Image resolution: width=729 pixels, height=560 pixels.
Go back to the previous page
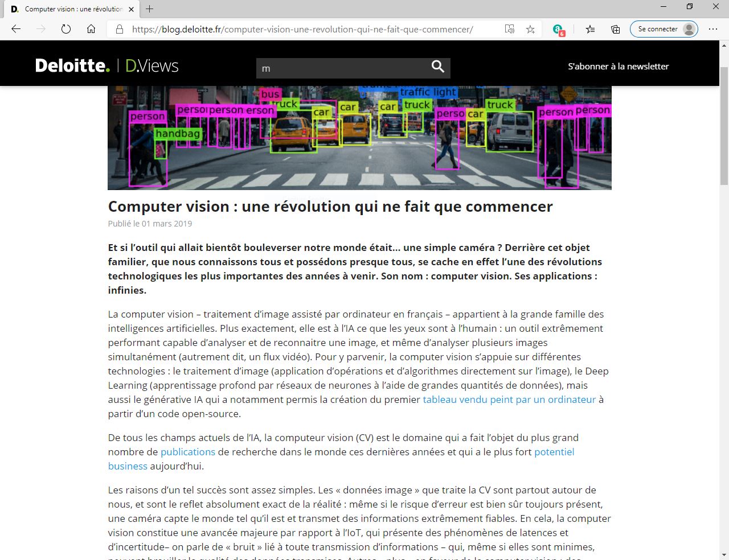pos(16,29)
